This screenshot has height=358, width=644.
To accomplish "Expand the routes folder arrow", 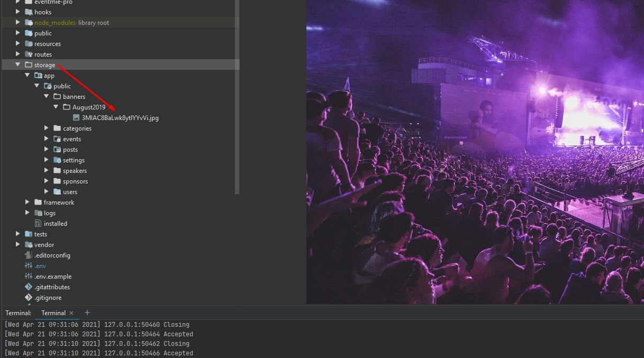I will point(18,54).
